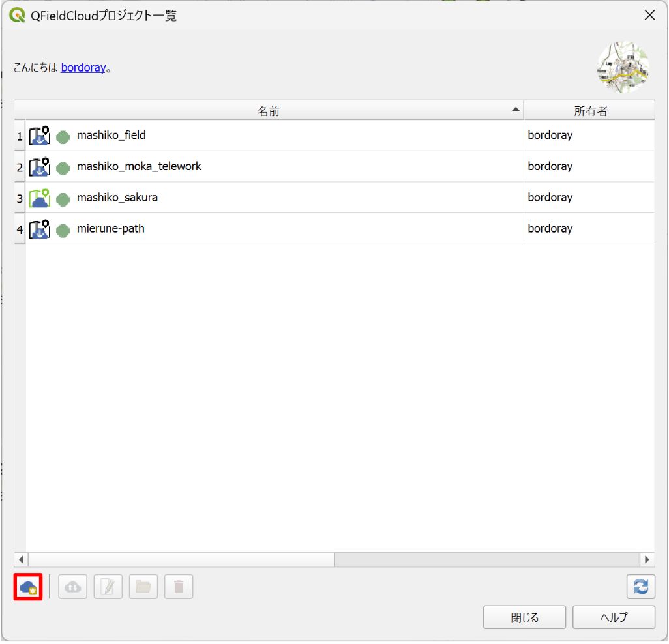Click the create new cloud project icon
This screenshot has width=669, height=644.
pos(28,588)
